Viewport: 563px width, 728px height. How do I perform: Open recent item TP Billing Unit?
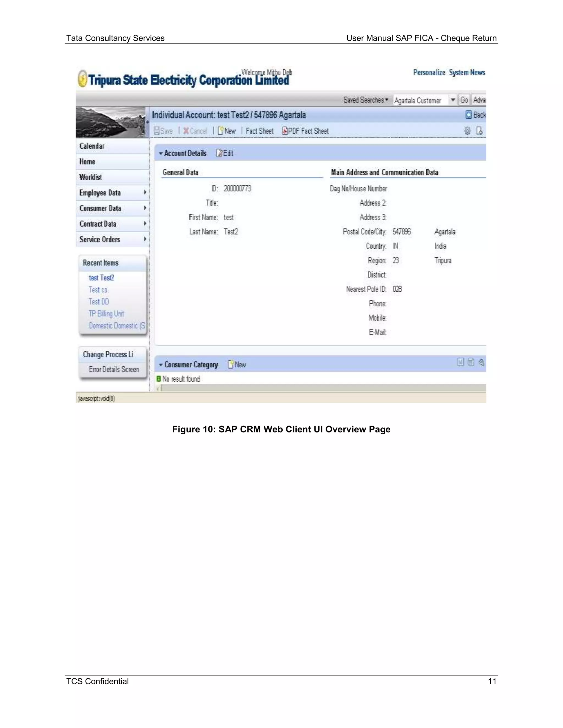coord(106,314)
